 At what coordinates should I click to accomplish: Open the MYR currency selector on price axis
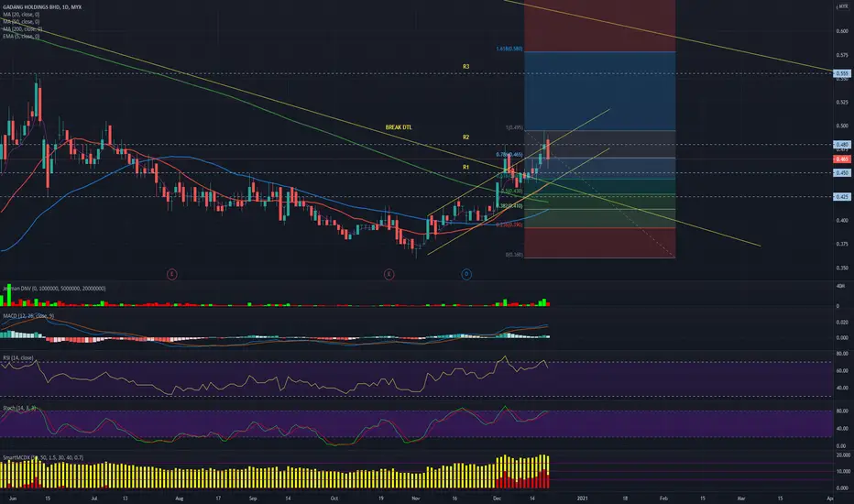[x=843, y=6]
